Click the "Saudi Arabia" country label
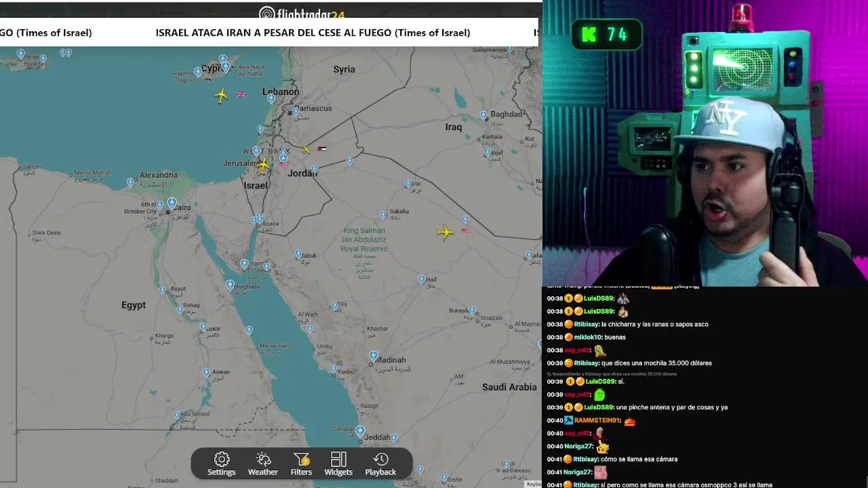 509,387
